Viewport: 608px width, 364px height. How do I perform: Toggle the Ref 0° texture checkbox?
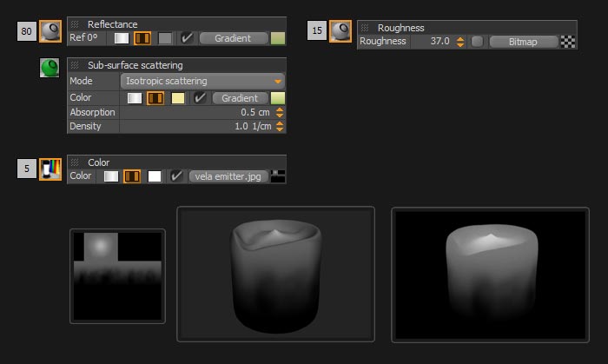[187, 38]
